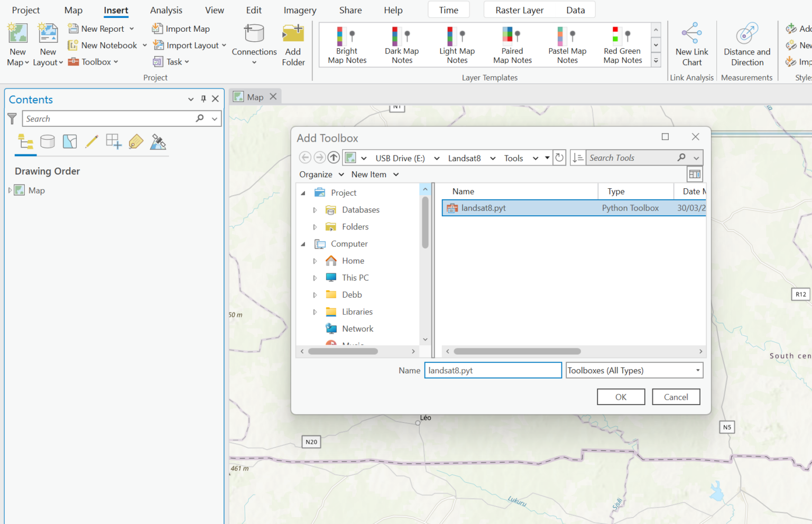
Task: Open the Imagery menu tab
Action: pyautogui.click(x=300, y=10)
